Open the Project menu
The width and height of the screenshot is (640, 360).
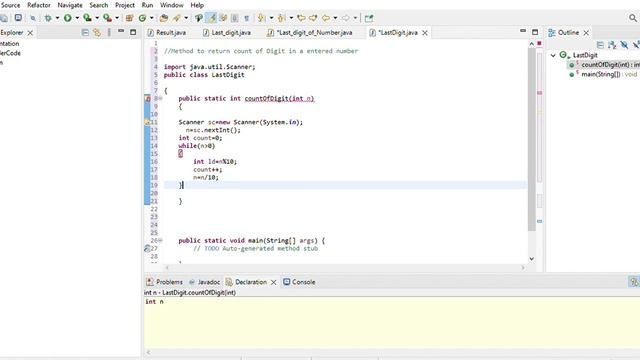tap(125, 5)
